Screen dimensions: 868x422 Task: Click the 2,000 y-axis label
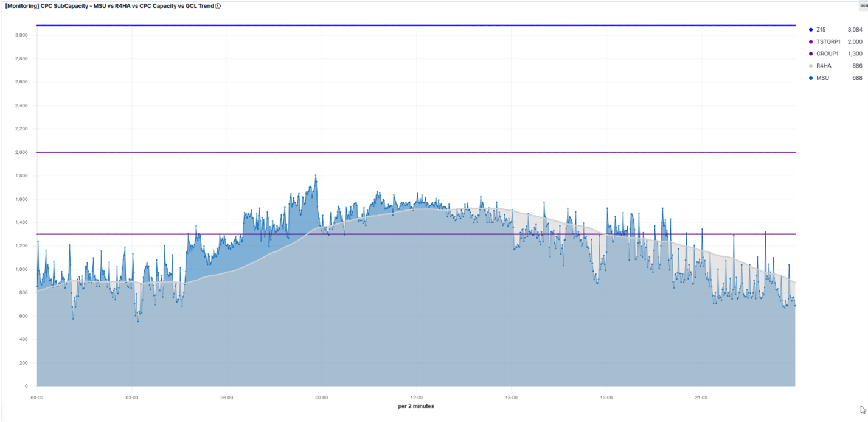[x=21, y=152]
